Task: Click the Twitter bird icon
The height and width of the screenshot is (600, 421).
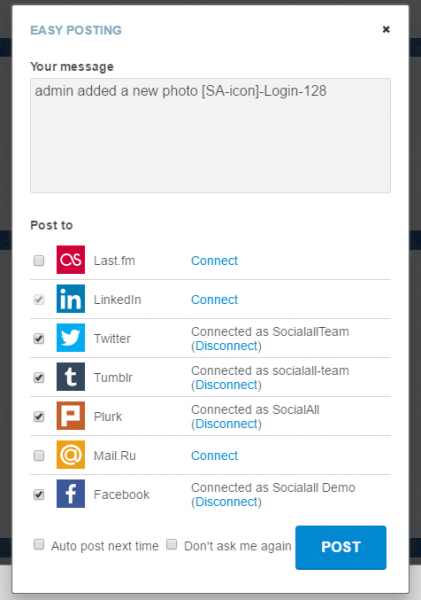Action: (71, 338)
